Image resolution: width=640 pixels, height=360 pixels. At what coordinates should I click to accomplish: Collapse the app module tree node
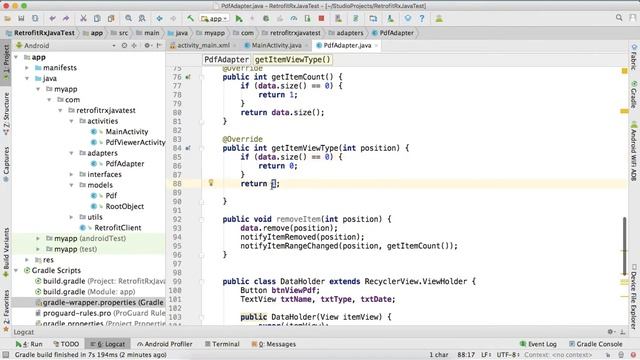point(16,57)
